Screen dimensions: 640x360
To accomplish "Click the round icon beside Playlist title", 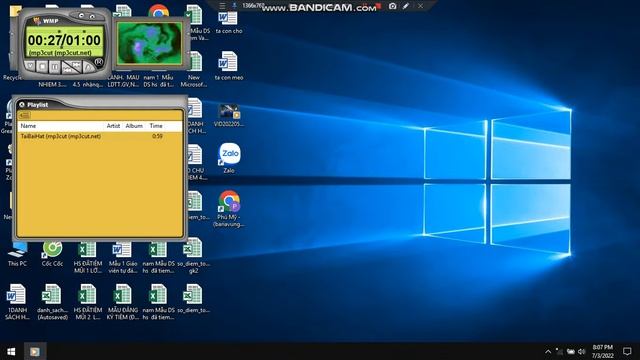I will coord(22,104).
